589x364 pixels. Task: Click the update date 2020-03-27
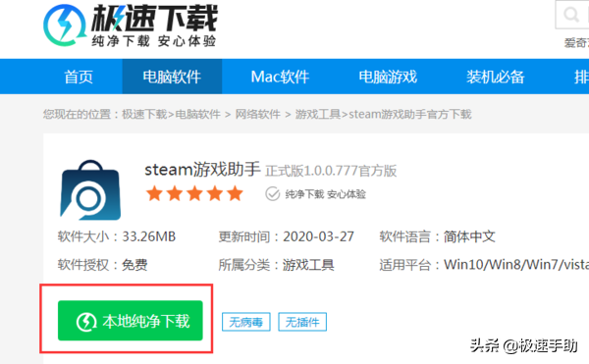(x=318, y=236)
